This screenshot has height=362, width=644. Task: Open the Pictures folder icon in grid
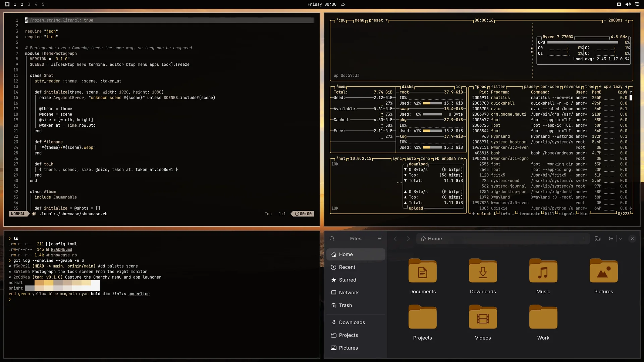[x=604, y=277]
